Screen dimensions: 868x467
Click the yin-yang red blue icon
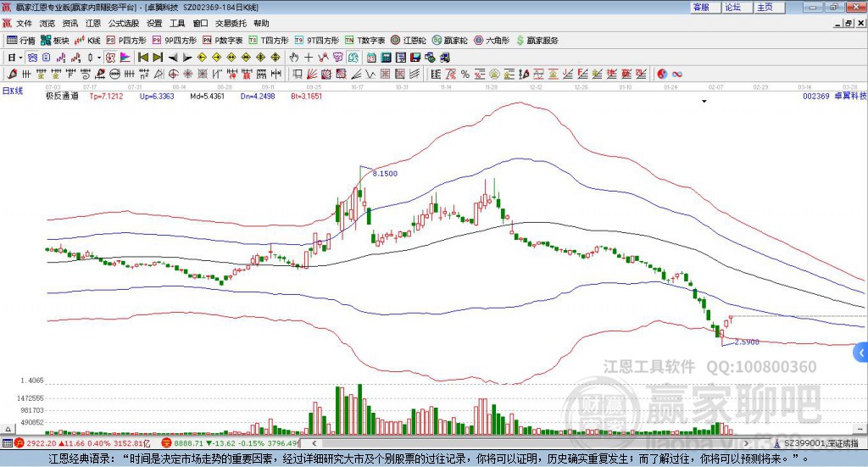tap(662, 74)
